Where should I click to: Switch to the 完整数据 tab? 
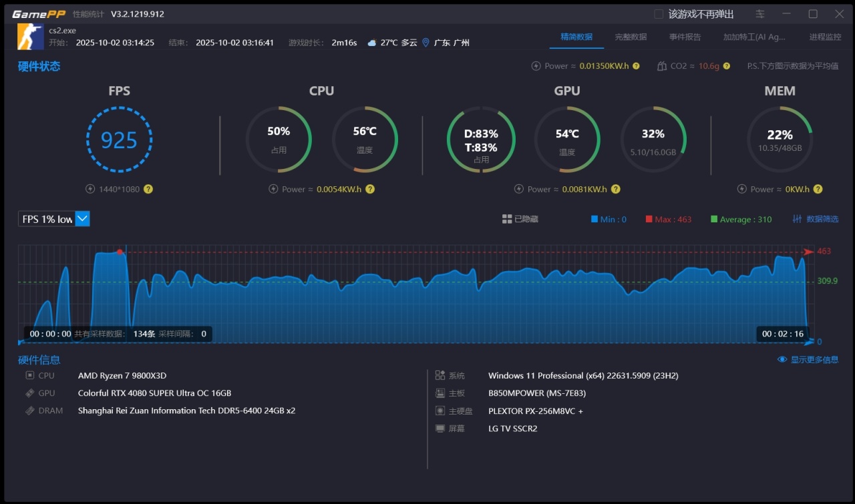631,37
